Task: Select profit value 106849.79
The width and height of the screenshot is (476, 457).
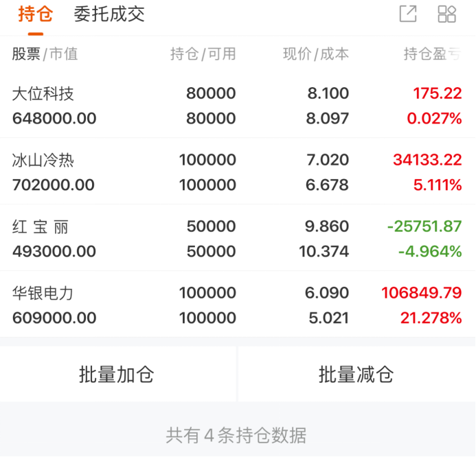Action: [x=422, y=293]
